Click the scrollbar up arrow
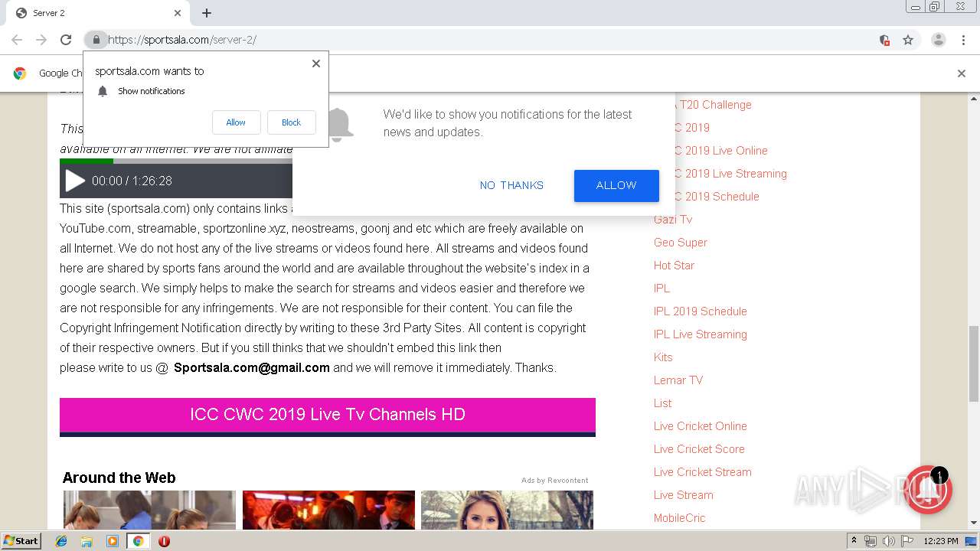The image size is (980, 551). [974, 99]
